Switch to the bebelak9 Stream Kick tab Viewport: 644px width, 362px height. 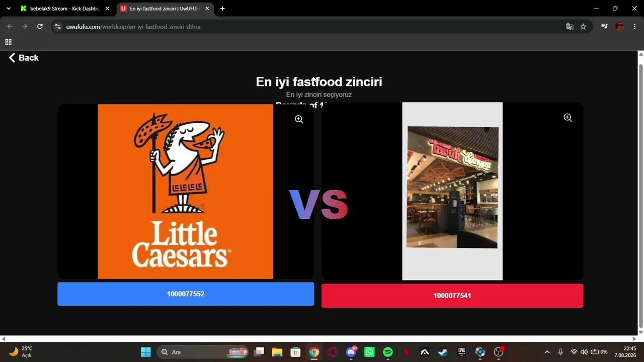(x=65, y=9)
